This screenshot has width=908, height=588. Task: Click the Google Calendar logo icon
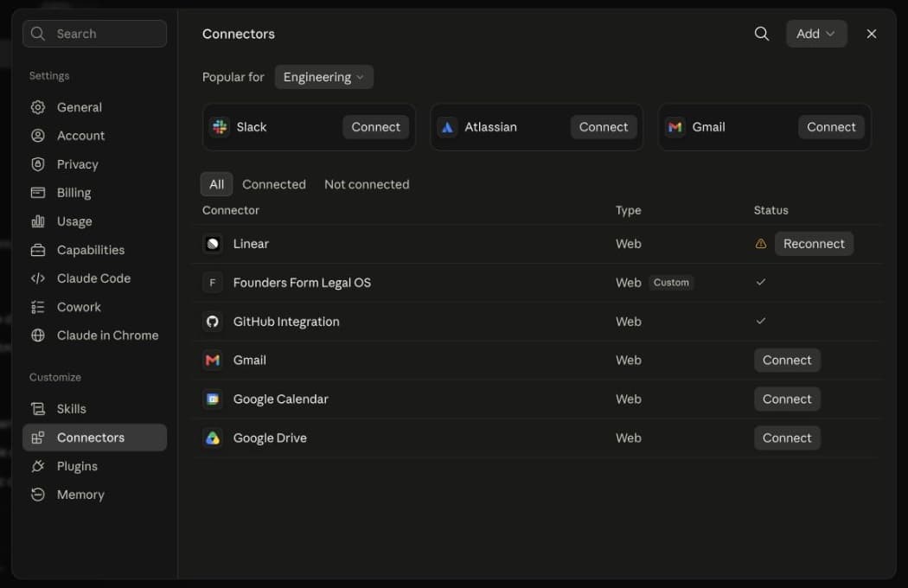tap(213, 399)
